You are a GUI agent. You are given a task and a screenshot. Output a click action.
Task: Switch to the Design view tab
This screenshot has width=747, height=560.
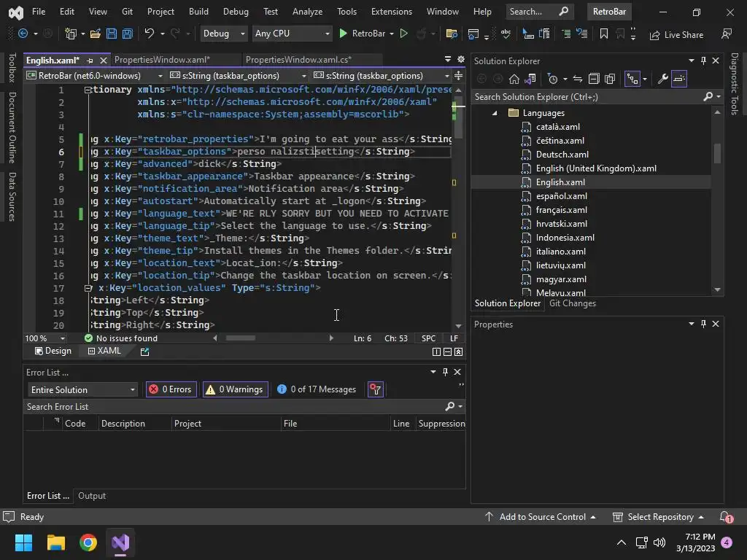[53, 351]
